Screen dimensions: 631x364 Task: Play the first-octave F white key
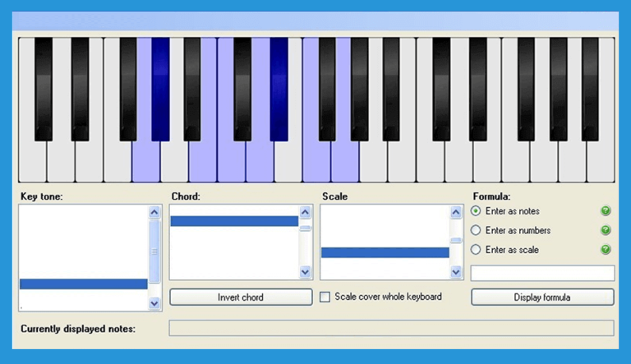coord(118,161)
